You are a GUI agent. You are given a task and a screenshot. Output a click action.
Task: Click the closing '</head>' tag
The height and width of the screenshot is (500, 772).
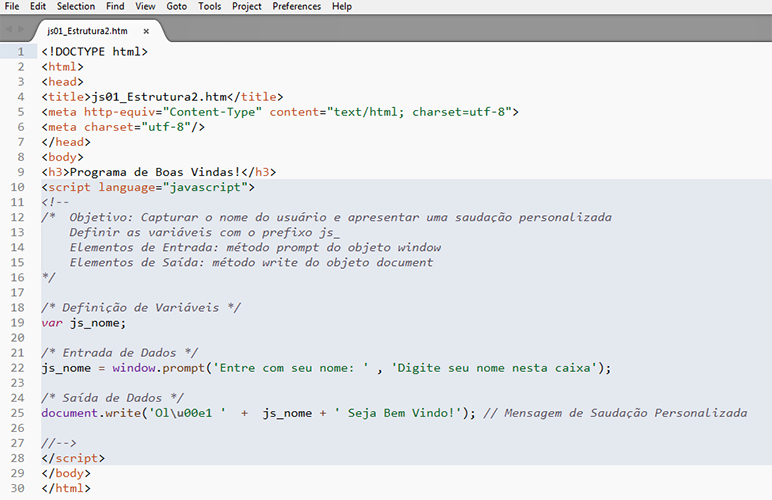pyautogui.click(x=66, y=142)
